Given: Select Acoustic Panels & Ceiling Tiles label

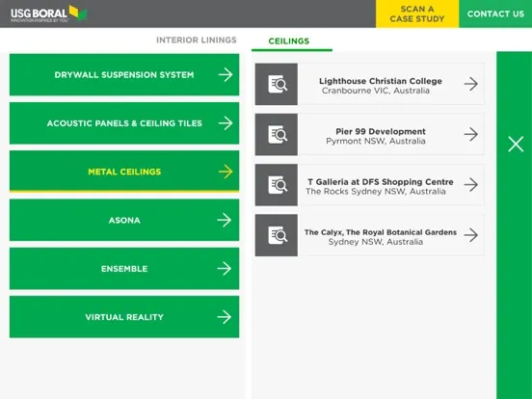Looking at the screenshot, I should click(124, 123).
